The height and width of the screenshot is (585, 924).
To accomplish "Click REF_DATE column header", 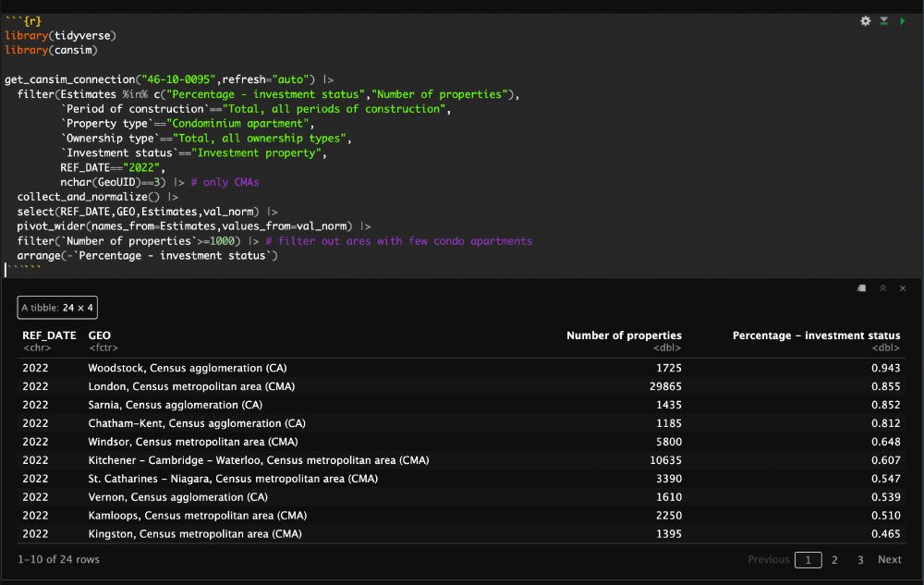I will pos(50,335).
